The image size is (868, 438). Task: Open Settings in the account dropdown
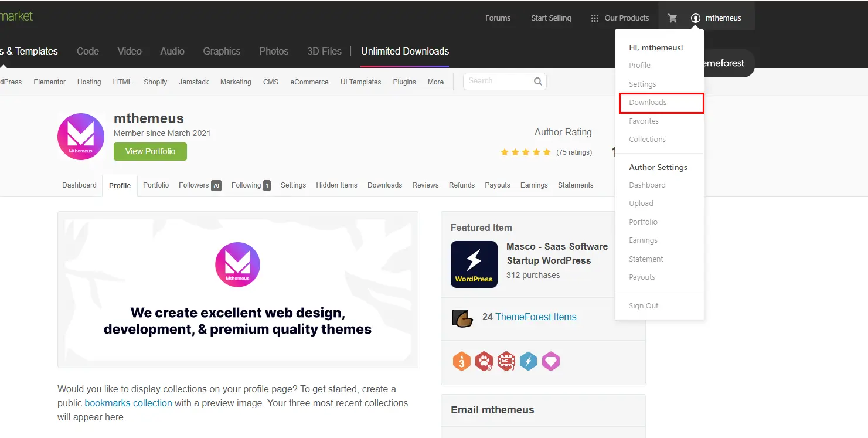[x=642, y=84]
